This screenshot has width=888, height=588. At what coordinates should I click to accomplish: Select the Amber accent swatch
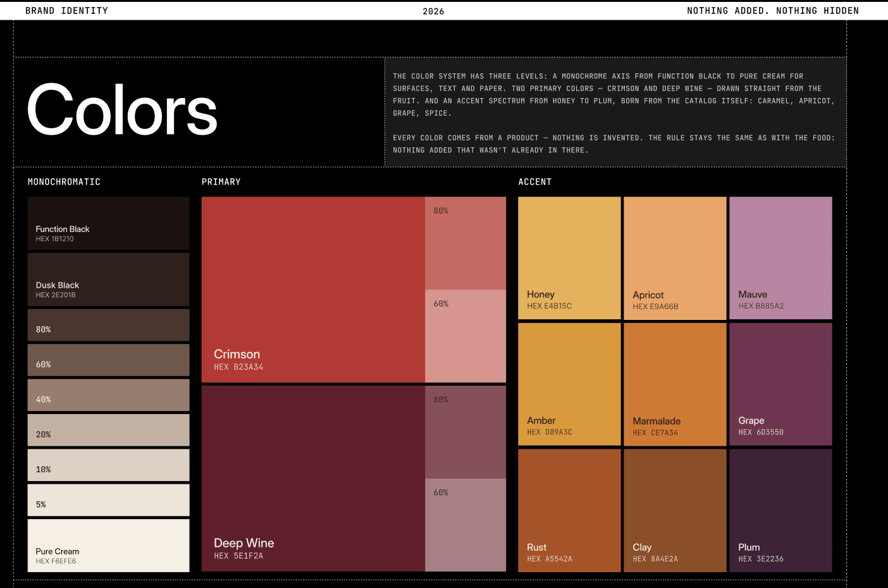569,384
